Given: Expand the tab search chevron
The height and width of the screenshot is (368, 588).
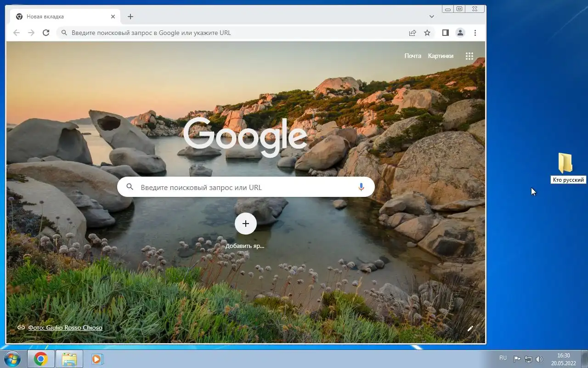Looking at the screenshot, I should point(432,17).
